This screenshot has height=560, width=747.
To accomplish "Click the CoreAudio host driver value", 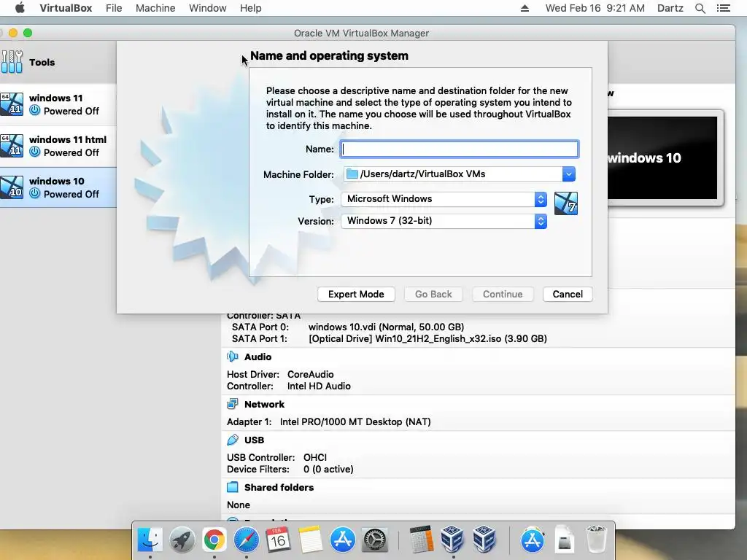I will coord(310,374).
